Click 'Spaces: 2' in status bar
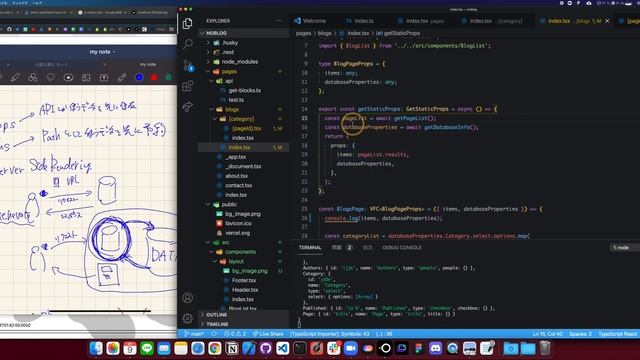The height and width of the screenshot is (360, 640). 580,334
